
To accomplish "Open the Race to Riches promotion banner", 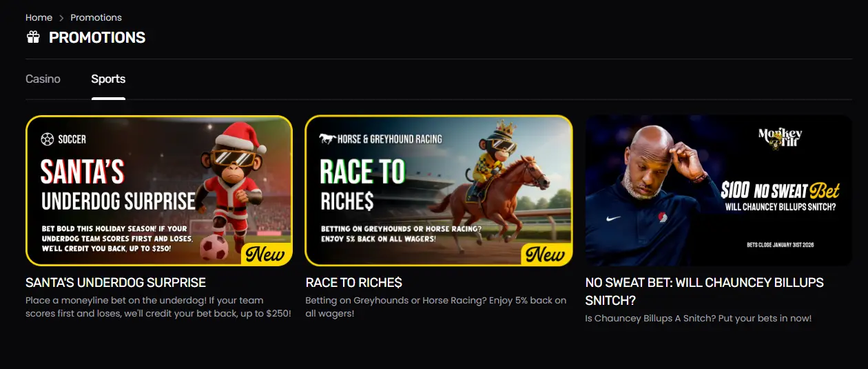I will [439, 190].
